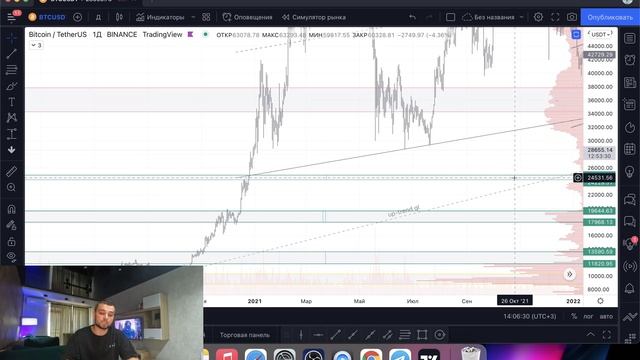Collapse the indicator legend showing 3
This screenshot has width=640, height=360.
click(x=36, y=45)
